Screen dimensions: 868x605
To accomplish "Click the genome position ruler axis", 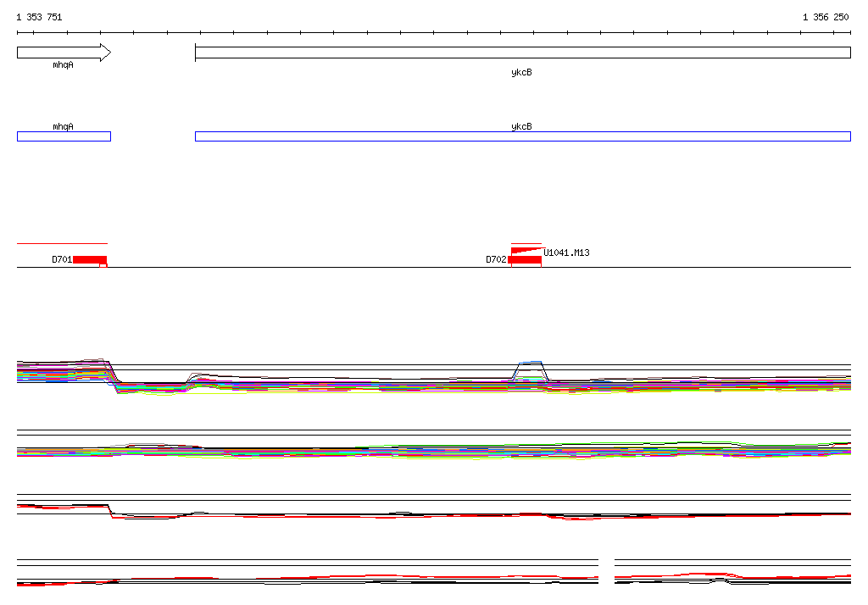I will [x=434, y=33].
